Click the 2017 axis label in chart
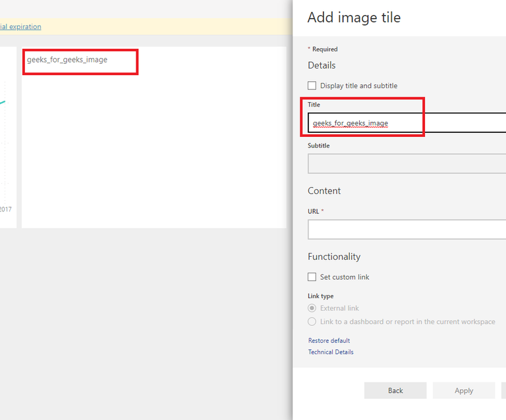 (5, 209)
